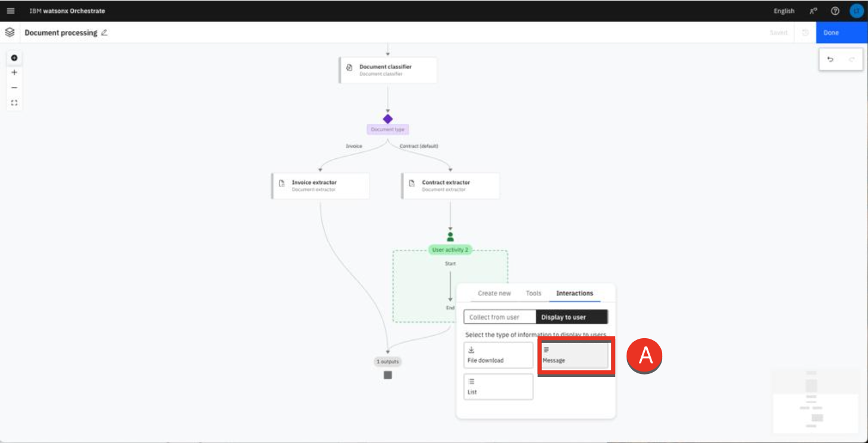Click the pencil icon to rename flow
Viewport: 868px width, 443px height.
pyautogui.click(x=105, y=33)
